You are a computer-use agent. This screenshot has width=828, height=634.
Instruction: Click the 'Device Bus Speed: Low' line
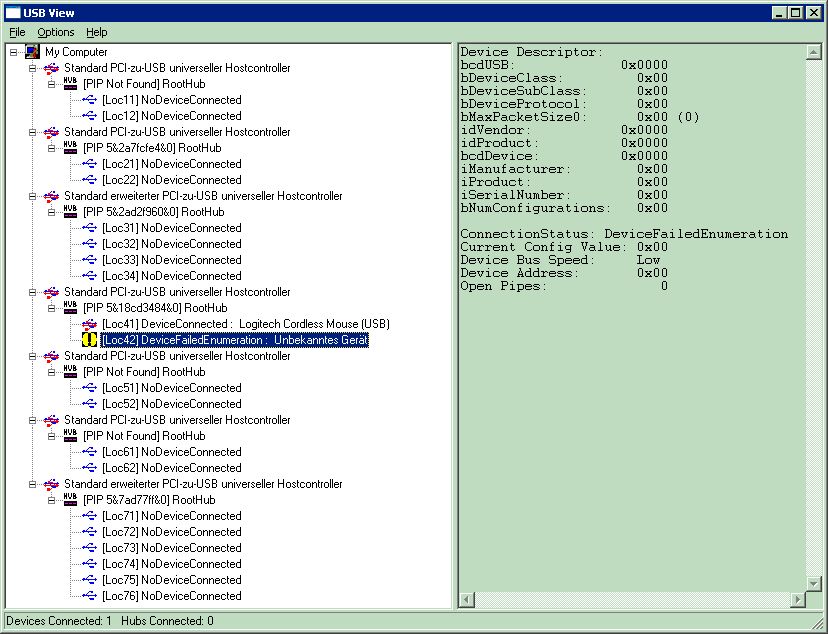click(x=560, y=260)
